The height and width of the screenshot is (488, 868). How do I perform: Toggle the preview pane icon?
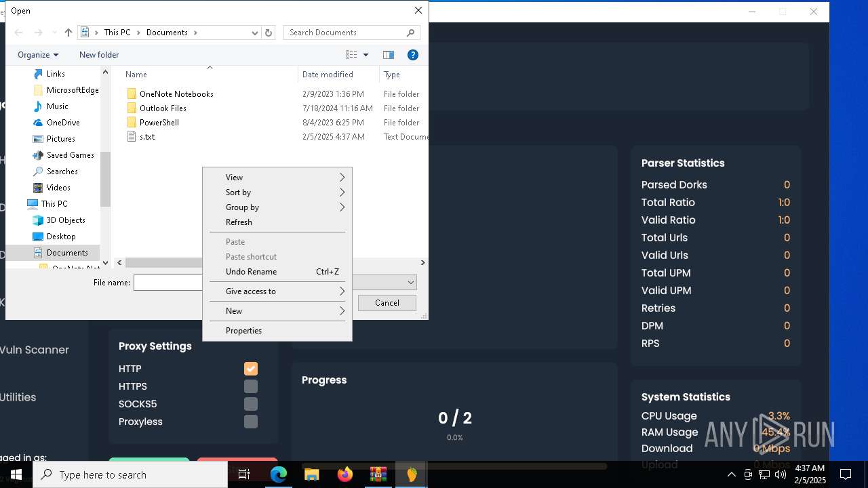(389, 55)
